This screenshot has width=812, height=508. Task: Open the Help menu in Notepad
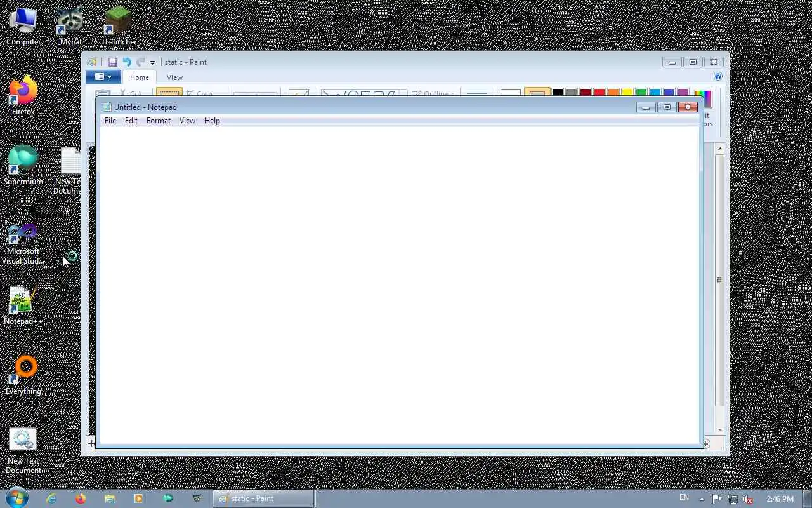point(212,121)
